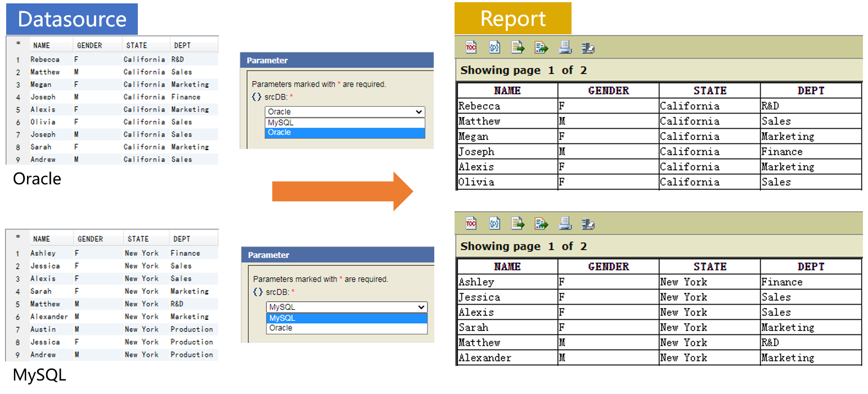Click Export report icon in New York report toolbar
Screen dimensions: 868x394
click(x=541, y=224)
